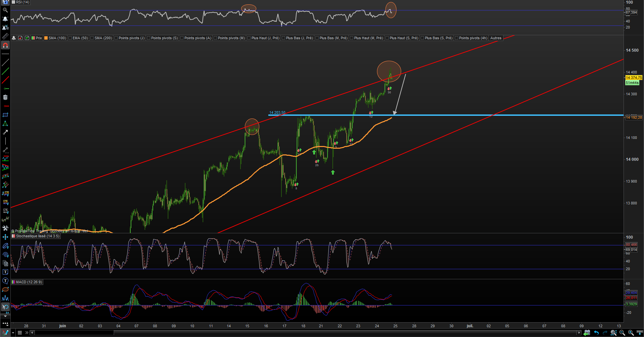Image resolution: width=644 pixels, height=337 pixels.
Task: Toggle the EMA (50) indicator checkbox
Action: pyautogui.click(x=70, y=38)
